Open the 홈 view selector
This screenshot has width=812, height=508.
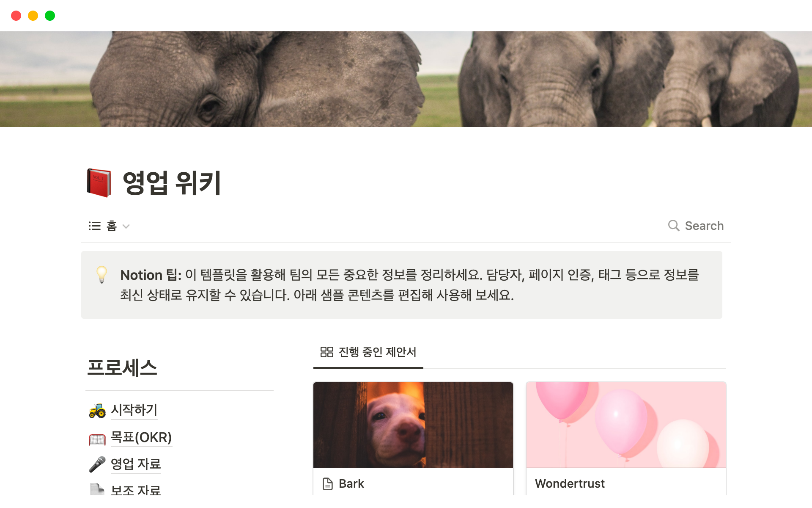[109, 226]
